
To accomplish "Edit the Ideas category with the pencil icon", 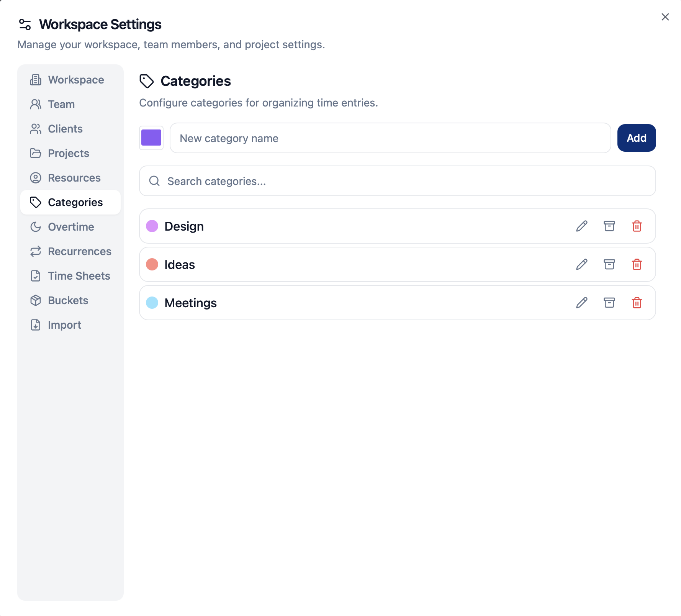I will point(581,264).
